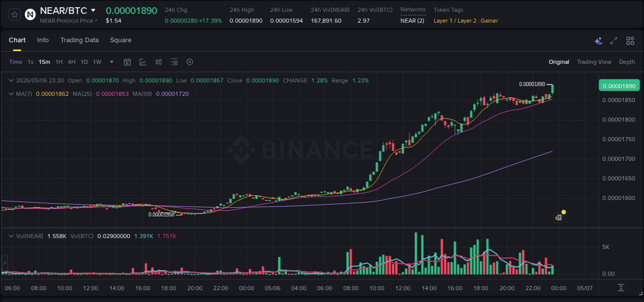Select the 1W interval
The image size is (644, 302).
coord(97,62)
